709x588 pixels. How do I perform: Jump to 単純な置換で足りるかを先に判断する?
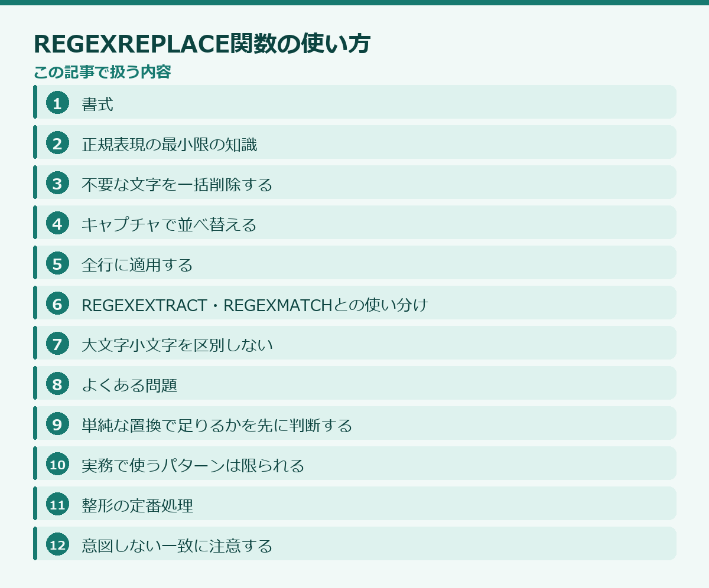coord(354,423)
